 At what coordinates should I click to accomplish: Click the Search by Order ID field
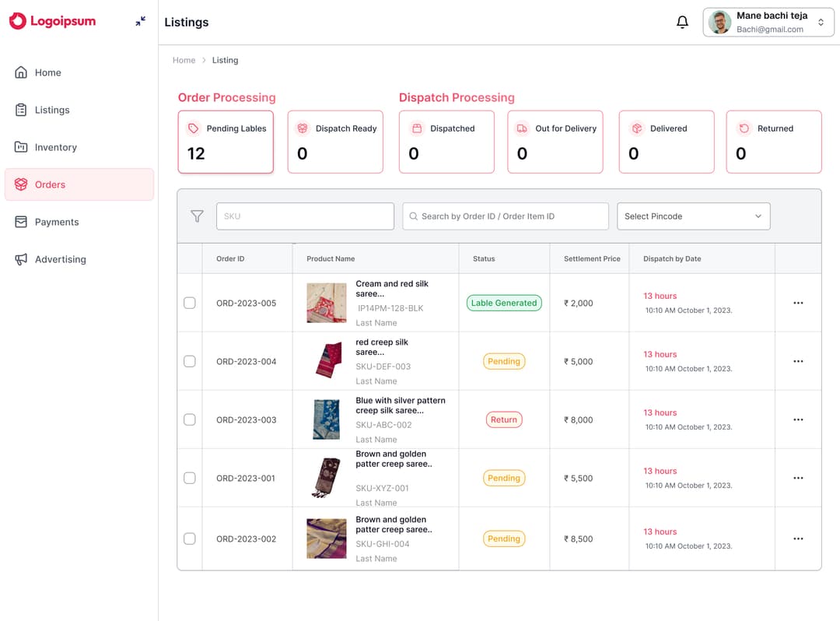pos(505,216)
